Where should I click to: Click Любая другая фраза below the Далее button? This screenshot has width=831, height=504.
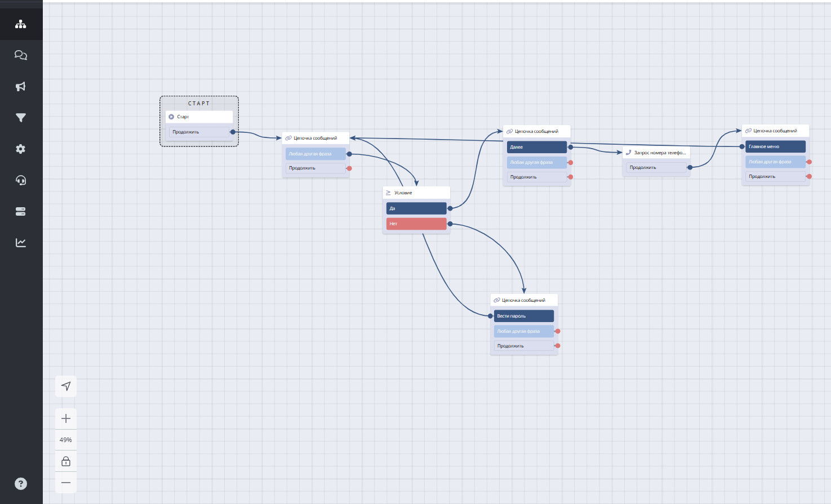coord(537,162)
